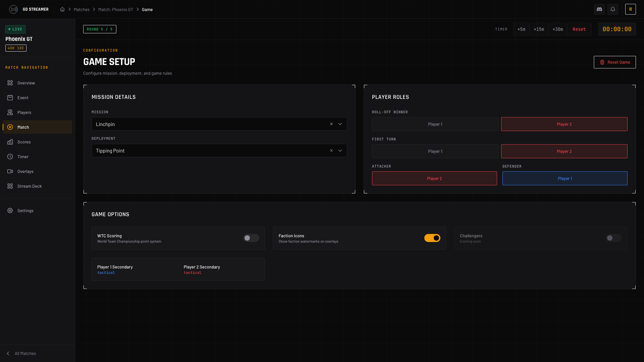
Task: Open the Deployment dropdown showing Tipping Point
Action: (340, 150)
